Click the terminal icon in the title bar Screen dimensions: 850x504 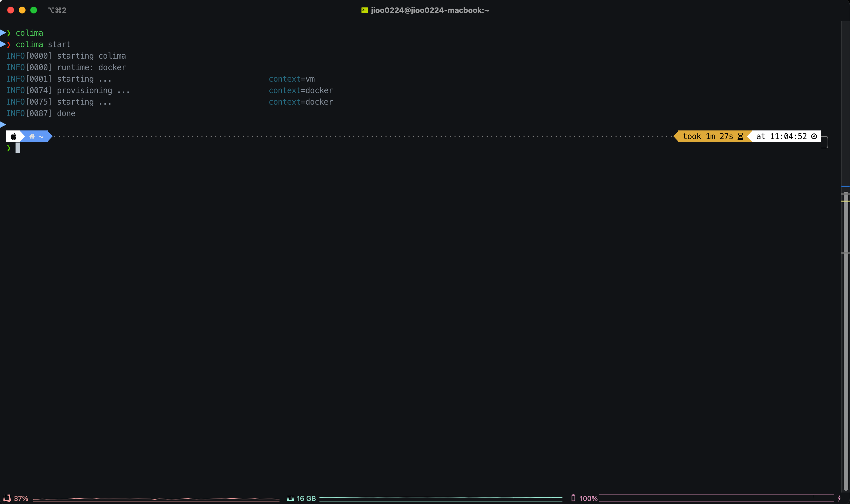tap(364, 10)
